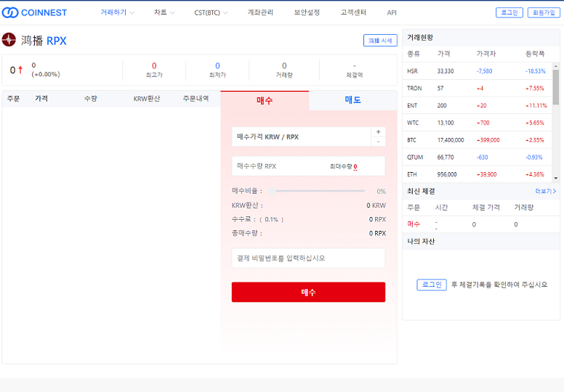Click the 시세 button beside RPX title
Viewport: 564px width, 392px height.
click(x=380, y=41)
